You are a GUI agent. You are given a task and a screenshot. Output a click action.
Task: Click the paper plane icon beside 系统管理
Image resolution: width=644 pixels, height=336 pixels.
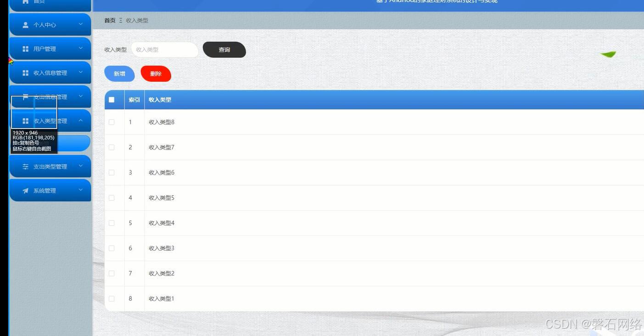point(26,190)
